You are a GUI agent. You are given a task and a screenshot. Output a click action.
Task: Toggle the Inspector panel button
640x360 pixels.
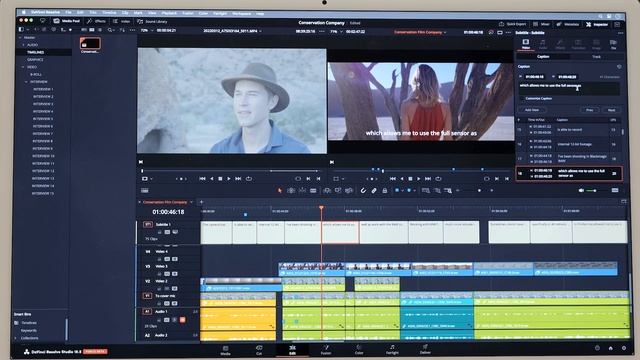(597, 24)
